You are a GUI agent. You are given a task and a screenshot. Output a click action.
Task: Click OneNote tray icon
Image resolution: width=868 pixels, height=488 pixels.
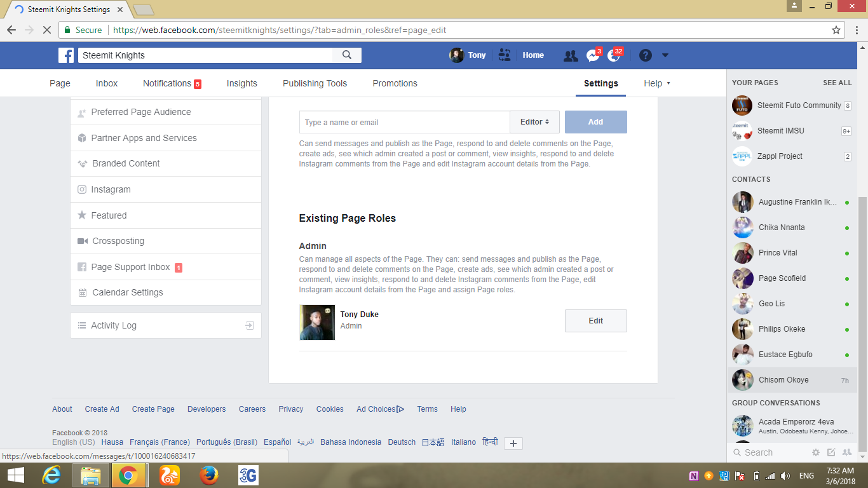click(x=693, y=475)
